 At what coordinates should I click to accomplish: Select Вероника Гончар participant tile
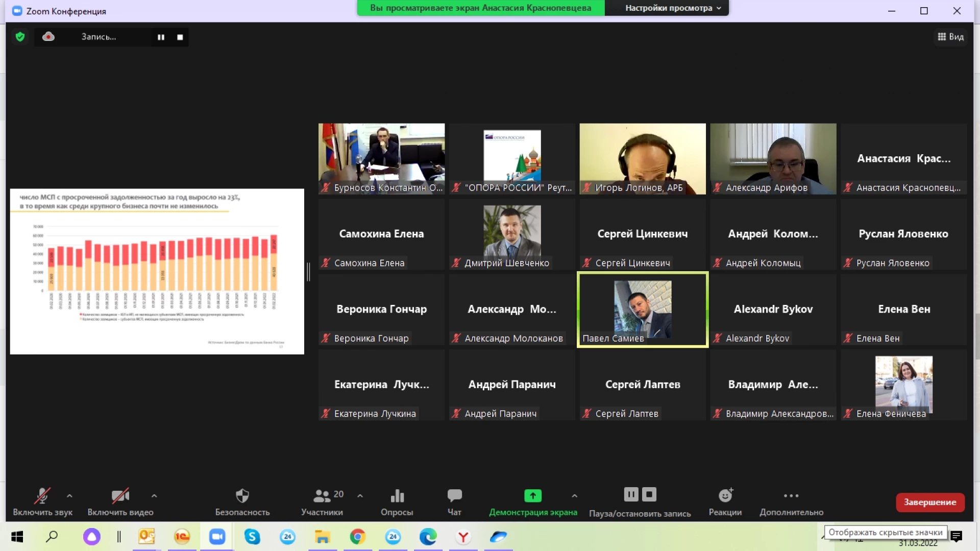381,309
